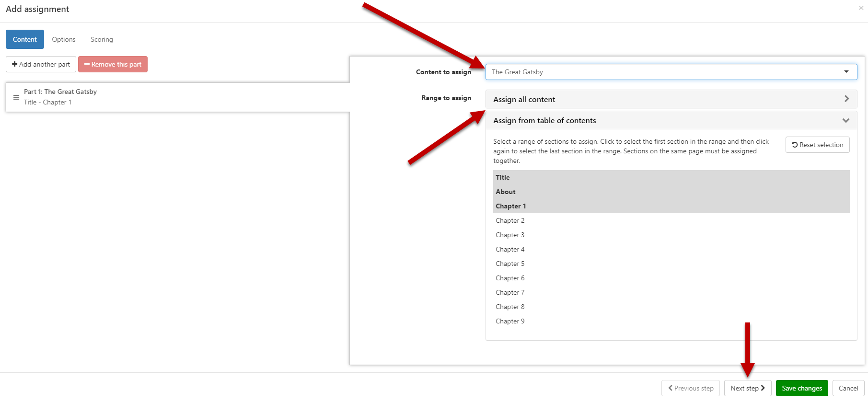Select About in table of contents
The image size is (868, 402).
pos(671,192)
